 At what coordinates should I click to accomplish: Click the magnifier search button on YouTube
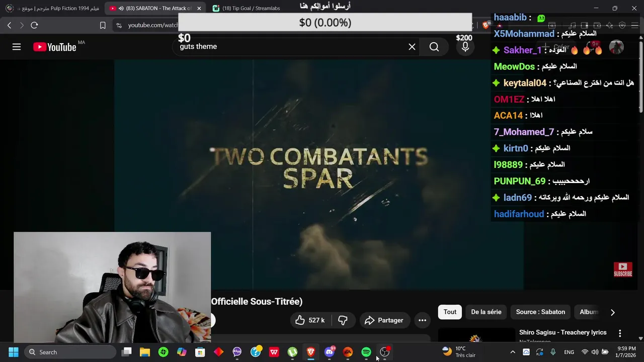[434, 47]
